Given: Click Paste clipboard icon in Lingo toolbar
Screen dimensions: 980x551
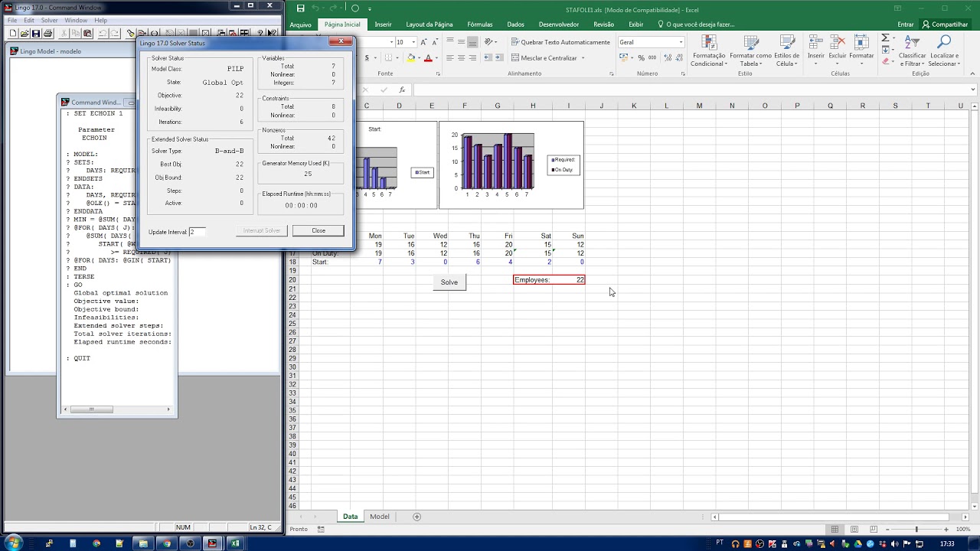Looking at the screenshot, I should pos(87,34).
